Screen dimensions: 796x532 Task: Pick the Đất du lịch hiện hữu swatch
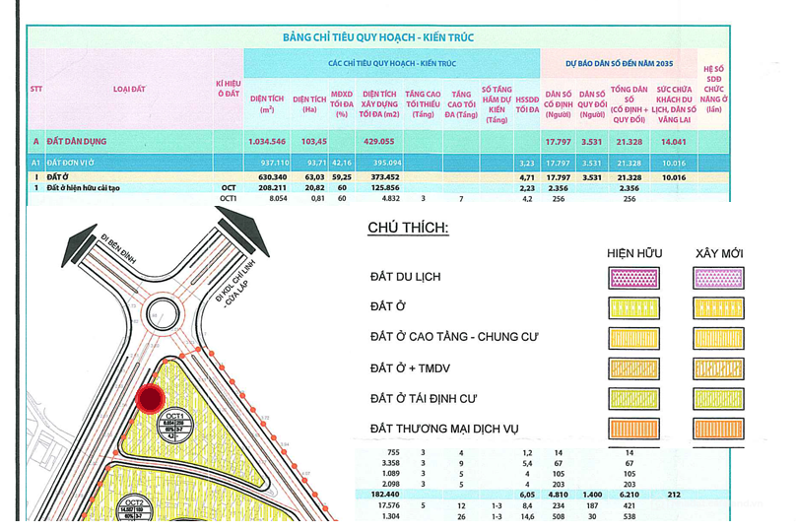[634, 278]
